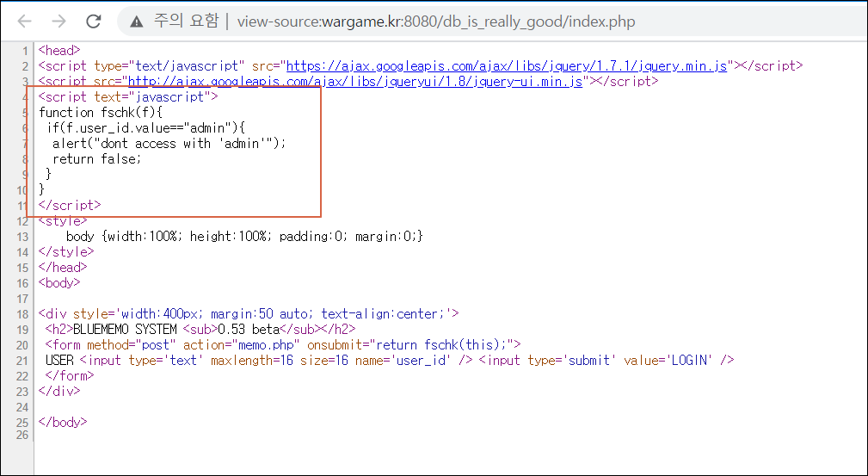This screenshot has width=868, height=476.
Task: Click the closing </div> tag
Action: click(59, 392)
